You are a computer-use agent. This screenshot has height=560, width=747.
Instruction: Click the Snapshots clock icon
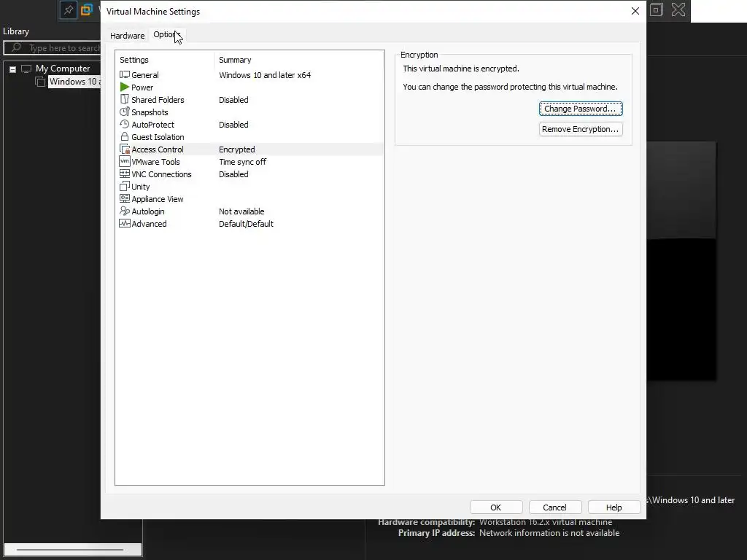coord(124,112)
